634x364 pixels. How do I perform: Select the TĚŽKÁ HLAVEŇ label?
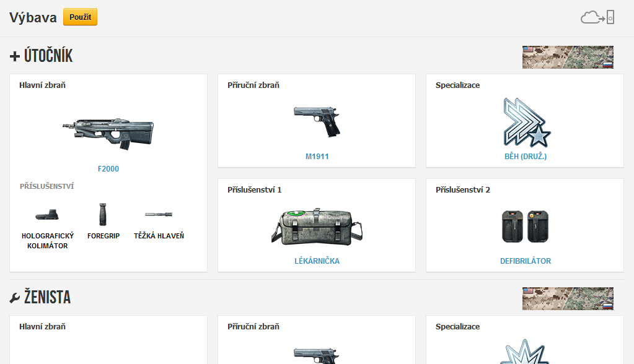tap(159, 236)
